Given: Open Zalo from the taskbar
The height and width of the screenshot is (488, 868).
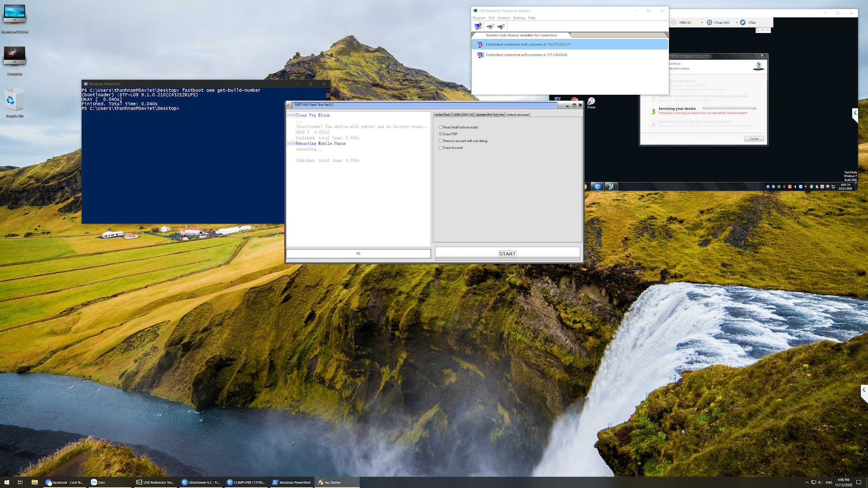Looking at the screenshot, I should (x=98, y=482).
